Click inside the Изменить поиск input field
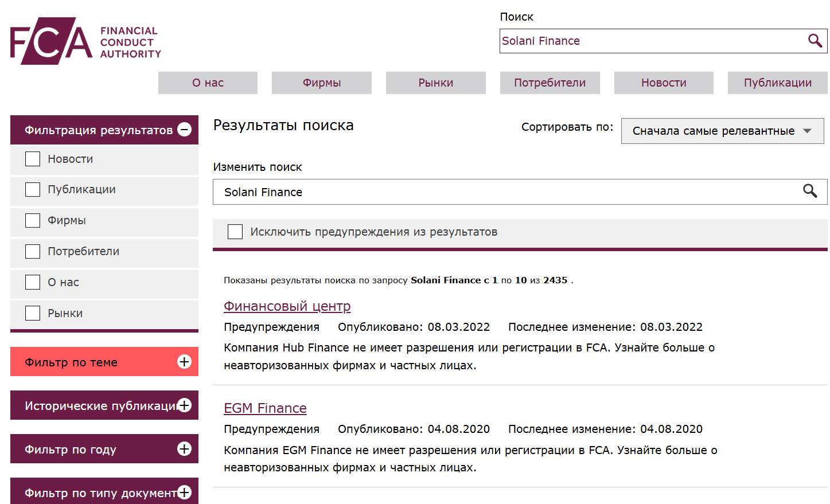Viewport: 830px width, 504px height. point(402,191)
